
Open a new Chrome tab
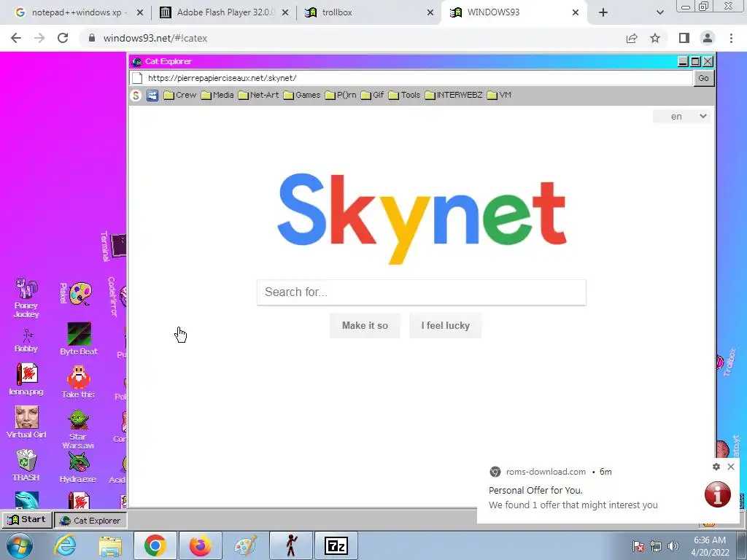coord(603,12)
